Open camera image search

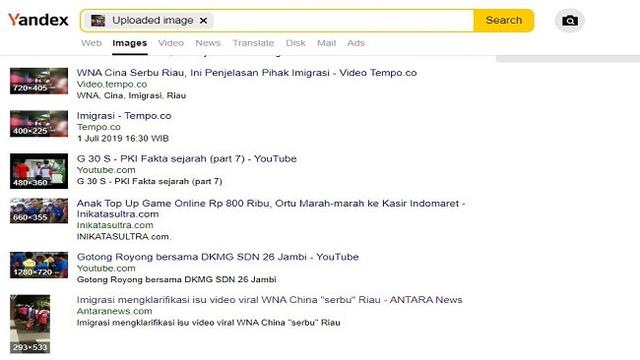click(569, 20)
